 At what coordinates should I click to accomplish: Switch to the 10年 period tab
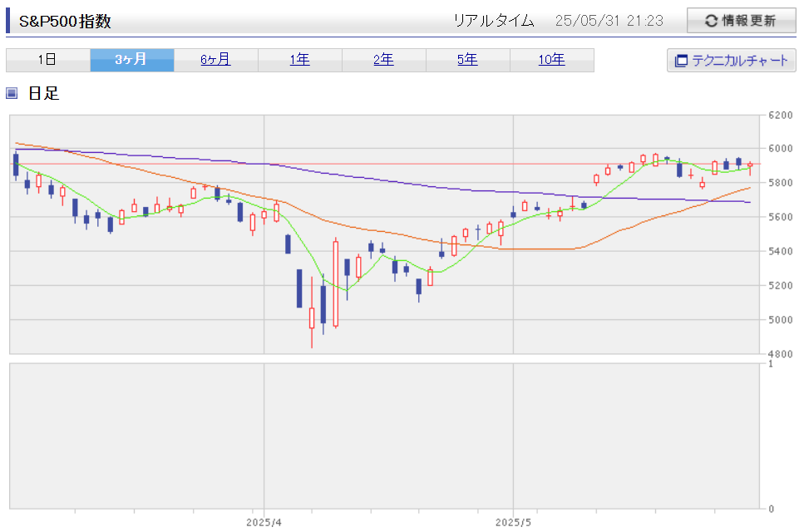(x=552, y=60)
